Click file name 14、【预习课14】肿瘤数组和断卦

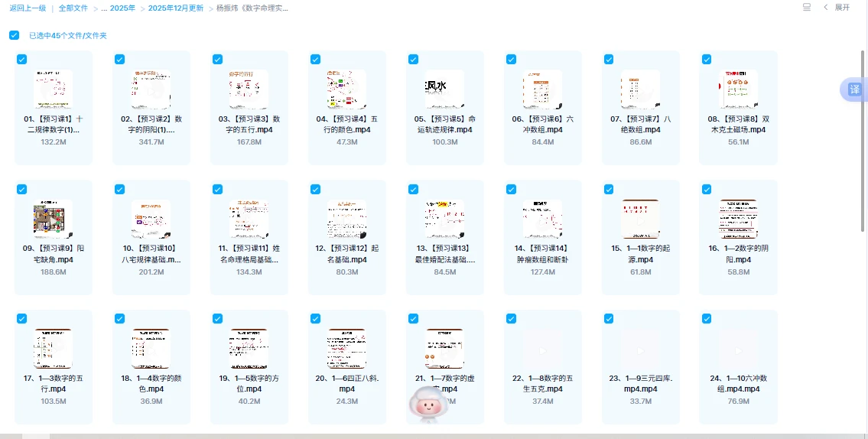point(542,254)
